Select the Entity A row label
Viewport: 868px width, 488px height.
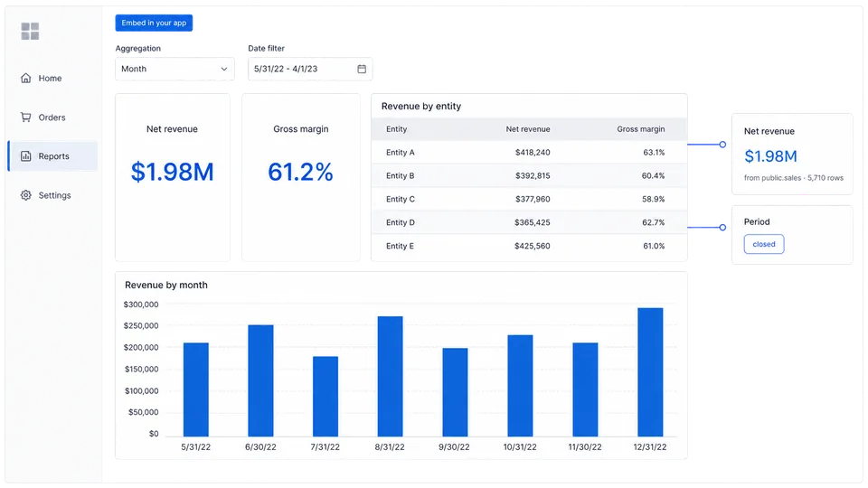pyautogui.click(x=401, y=152)
